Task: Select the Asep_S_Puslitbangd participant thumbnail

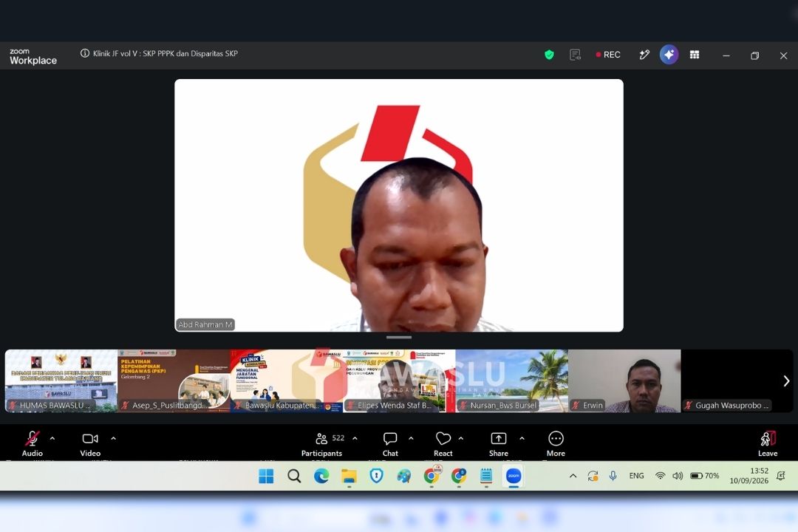Action: [x=174, y=381]
